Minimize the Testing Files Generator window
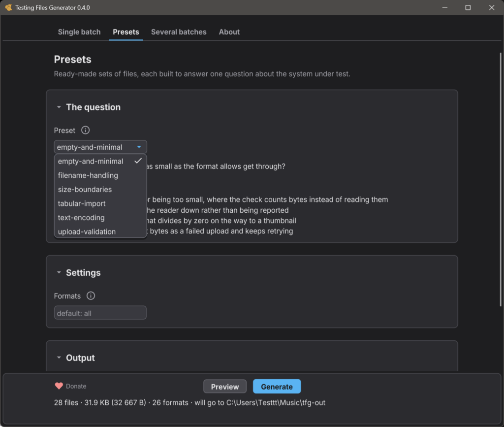 445,7
